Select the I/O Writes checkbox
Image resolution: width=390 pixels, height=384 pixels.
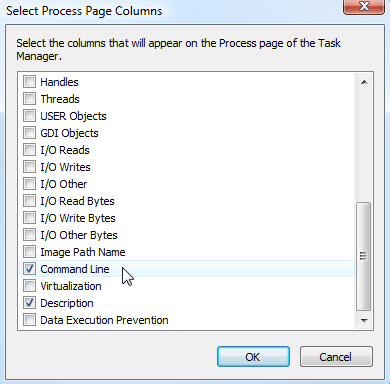29,167
